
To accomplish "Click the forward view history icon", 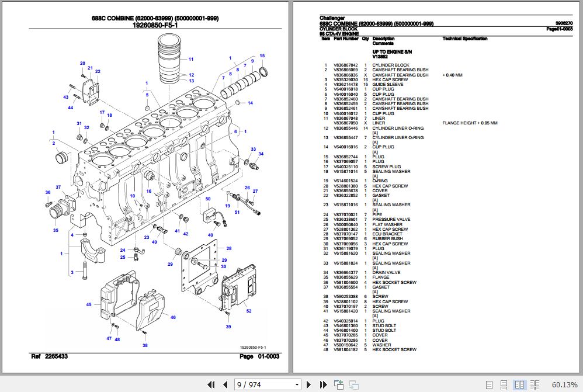I will tap(353, 384).
